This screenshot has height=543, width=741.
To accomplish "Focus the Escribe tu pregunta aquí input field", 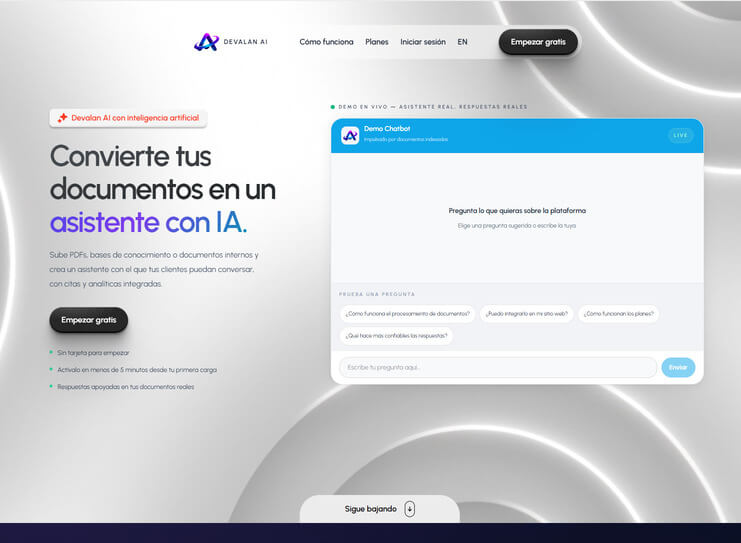I will coord(498,367).
